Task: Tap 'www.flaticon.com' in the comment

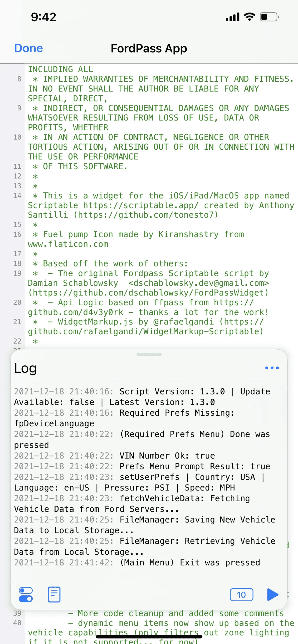Action: (68, 244)
